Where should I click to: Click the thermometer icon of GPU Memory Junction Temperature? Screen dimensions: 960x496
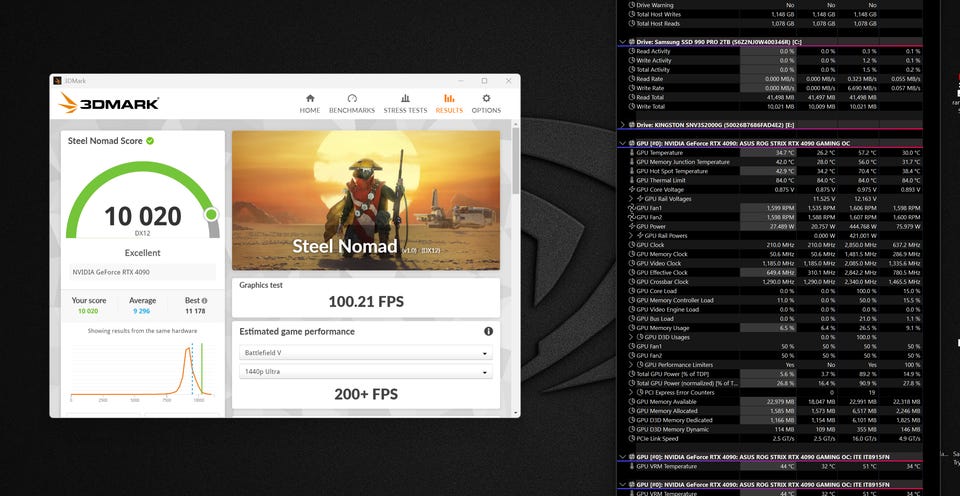click(632, 162)
